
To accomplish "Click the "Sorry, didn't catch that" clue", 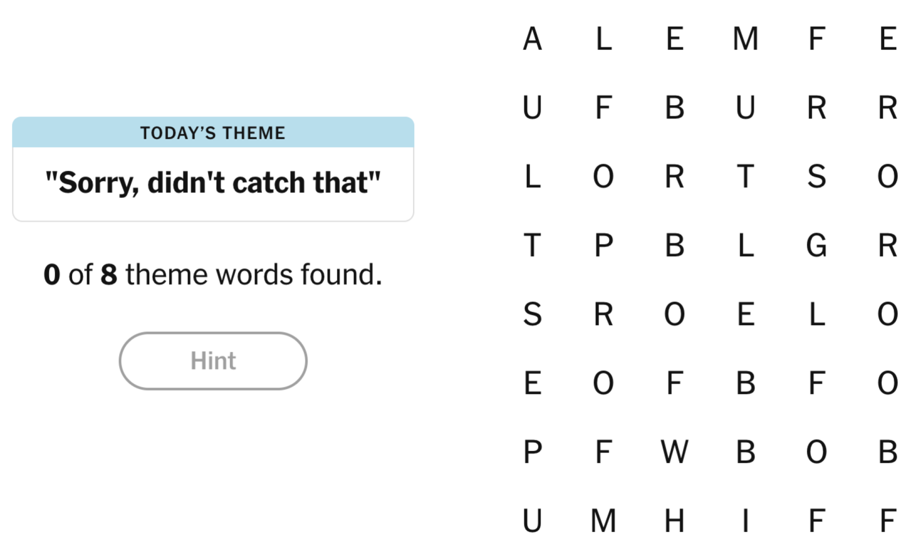I will coord(213,183).
